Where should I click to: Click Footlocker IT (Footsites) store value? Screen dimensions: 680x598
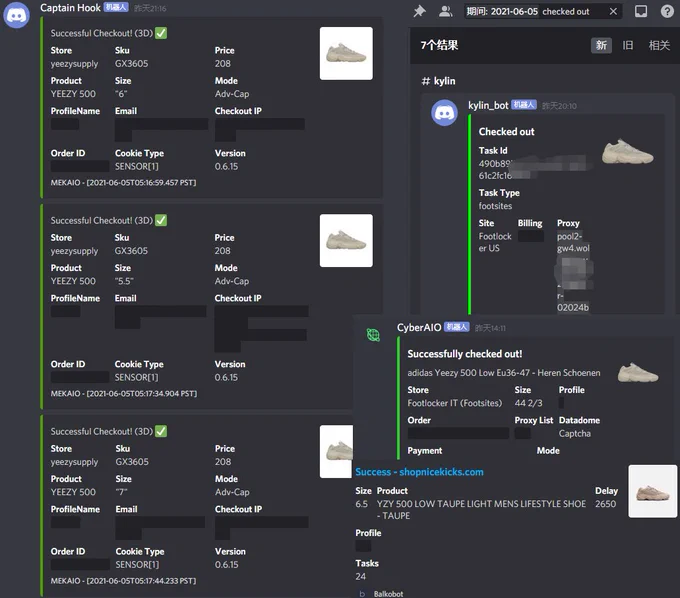tap(454, 403)
